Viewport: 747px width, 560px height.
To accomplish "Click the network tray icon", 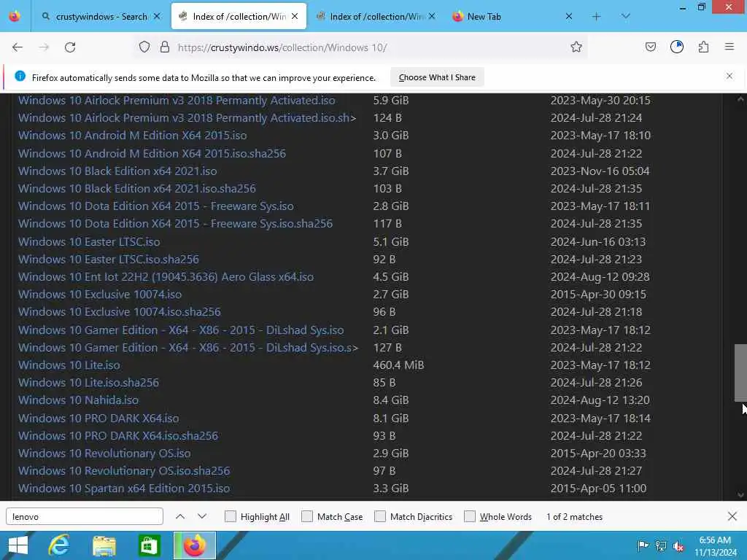I will click(x=660, y=546).
